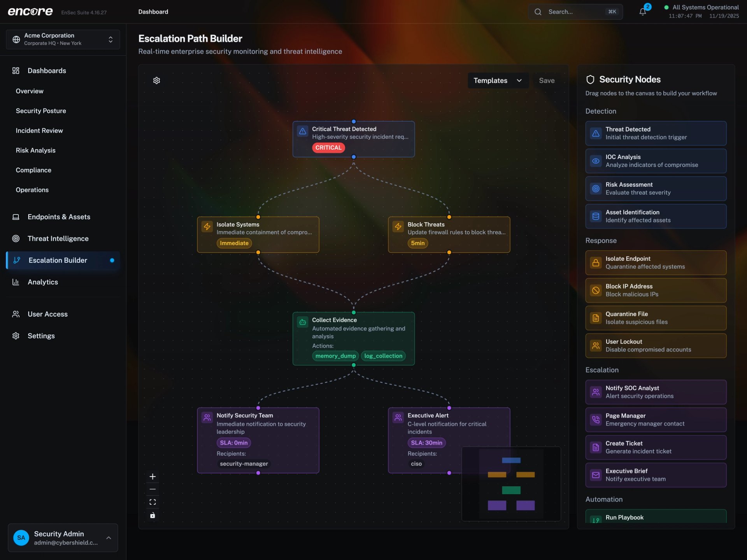Expand the Security Admin user menu
The image size is (747, 560).
point(63,538)
